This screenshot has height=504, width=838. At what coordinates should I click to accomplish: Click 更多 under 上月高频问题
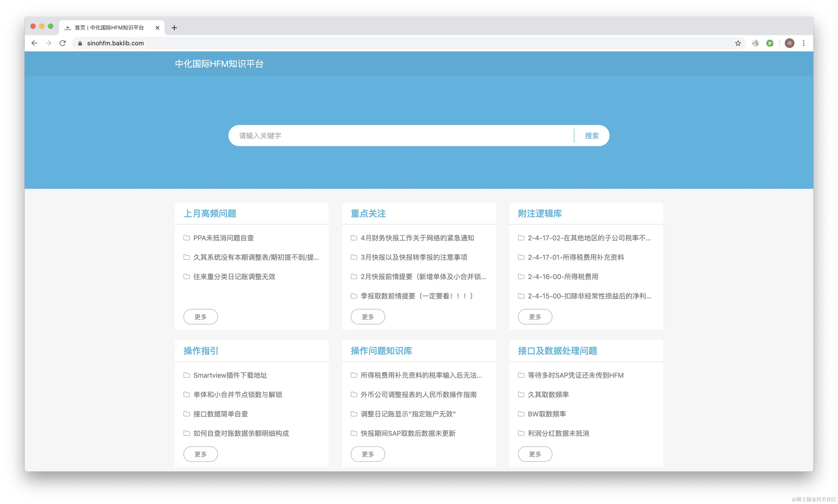pyautogui.click(x=200, y=317)
